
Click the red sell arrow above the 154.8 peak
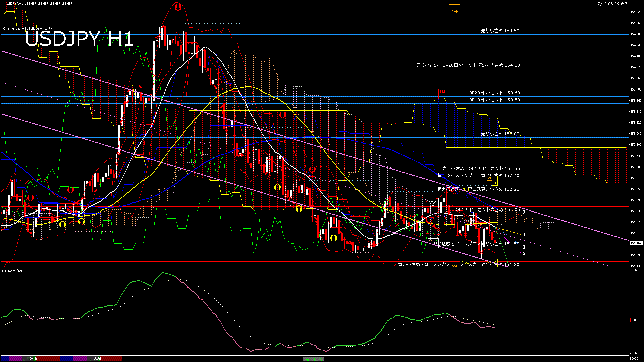point(178,7)
